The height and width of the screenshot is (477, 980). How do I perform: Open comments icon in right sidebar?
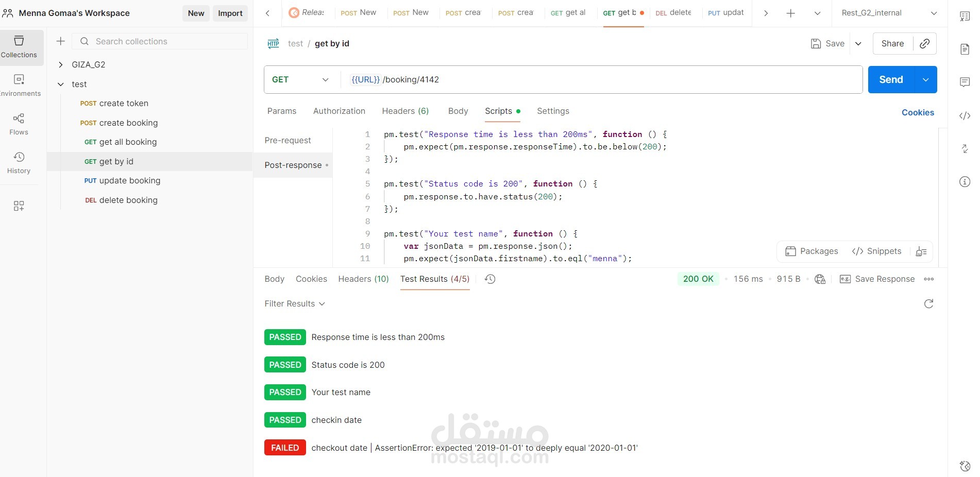click(x=965, y=82)
